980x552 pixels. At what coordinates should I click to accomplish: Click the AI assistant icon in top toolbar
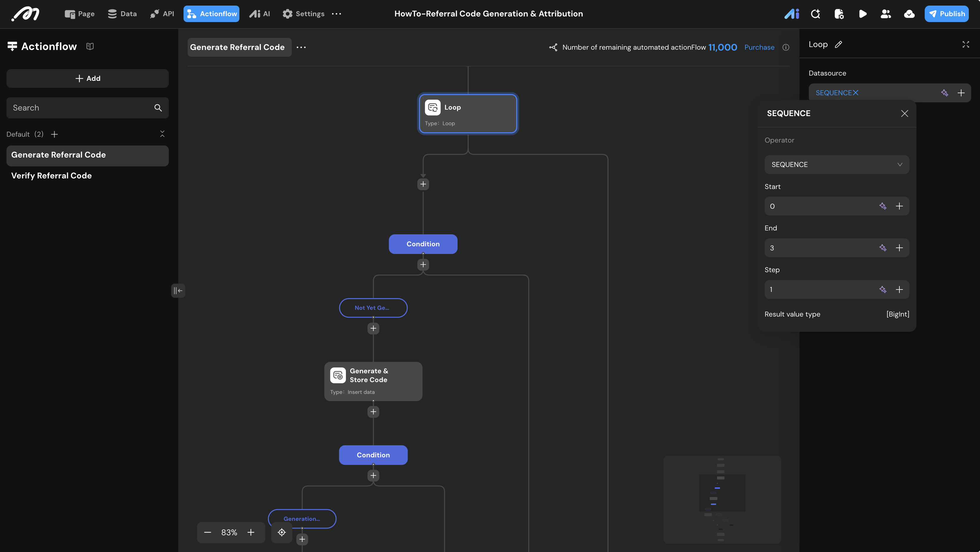pos(791,14)
